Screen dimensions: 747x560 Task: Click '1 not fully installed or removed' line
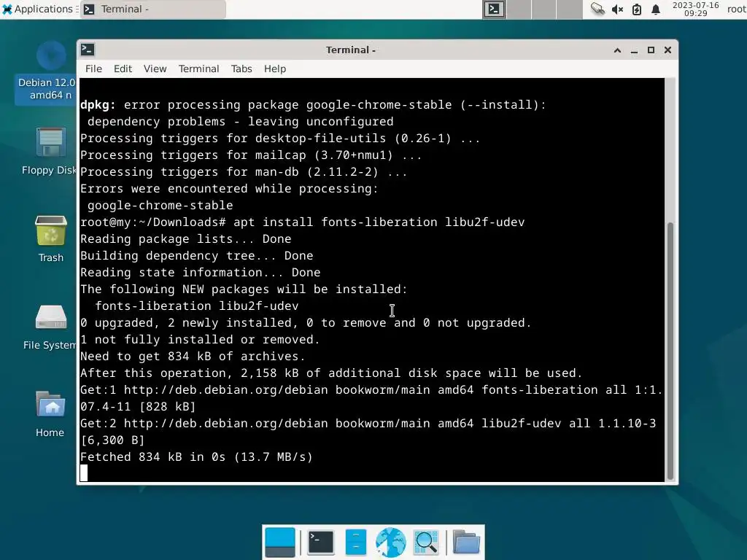pyautogui.click(x=200, y=340)
